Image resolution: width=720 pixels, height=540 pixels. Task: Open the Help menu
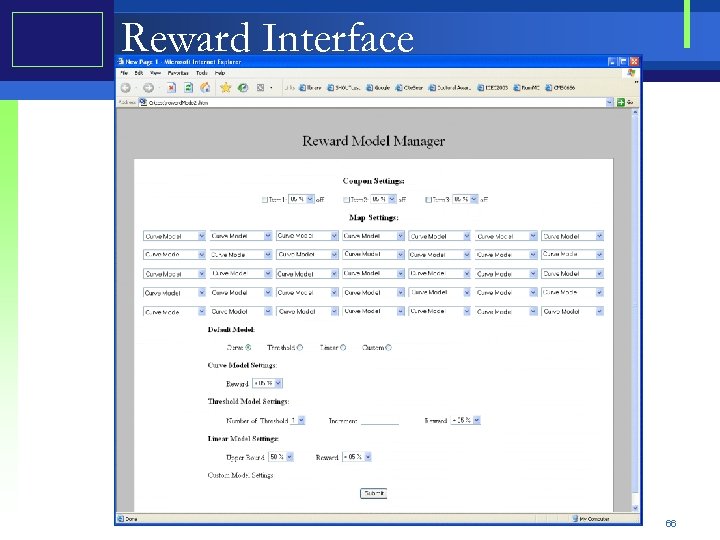220,73
